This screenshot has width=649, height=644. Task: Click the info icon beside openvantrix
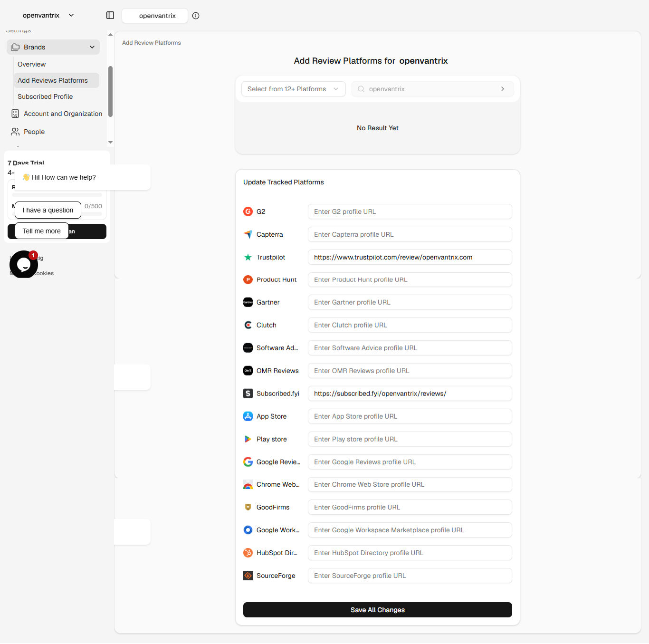(x=196, y=16)
